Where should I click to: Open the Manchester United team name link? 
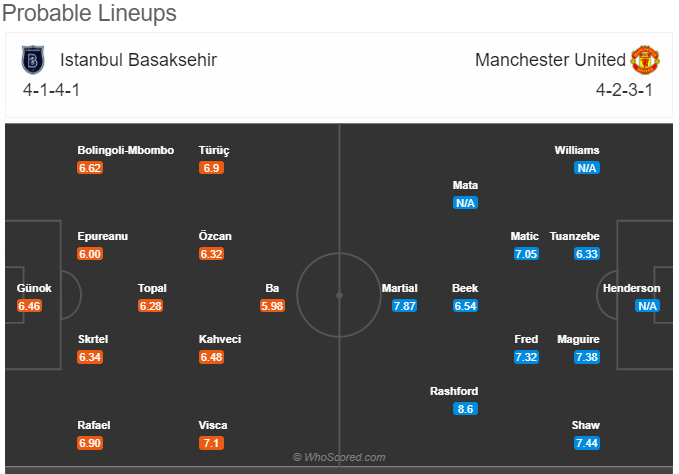(x=550, y=60)
